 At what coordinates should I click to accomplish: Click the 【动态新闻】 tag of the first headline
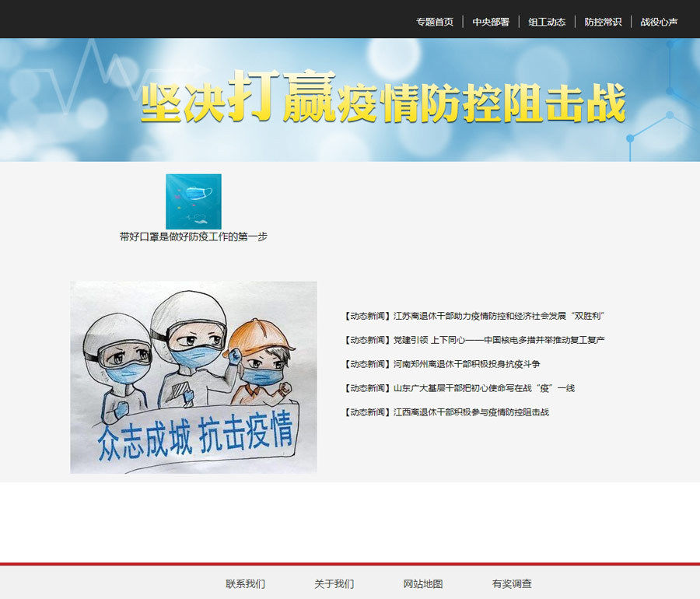click(x=368, y=317)
